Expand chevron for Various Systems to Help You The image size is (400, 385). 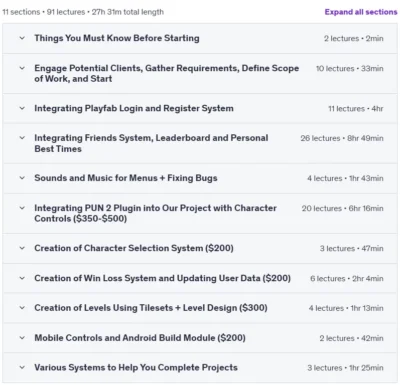(22, 367)
